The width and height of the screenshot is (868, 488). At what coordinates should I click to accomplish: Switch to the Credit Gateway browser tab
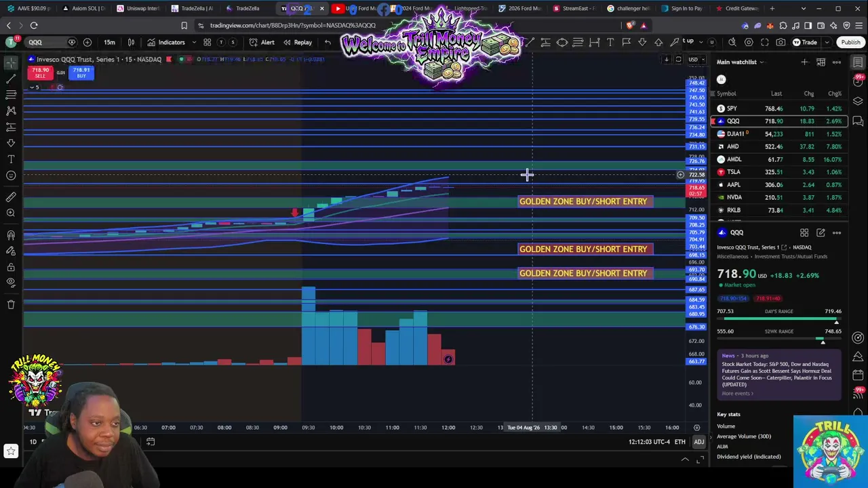[x=736, y=8]
